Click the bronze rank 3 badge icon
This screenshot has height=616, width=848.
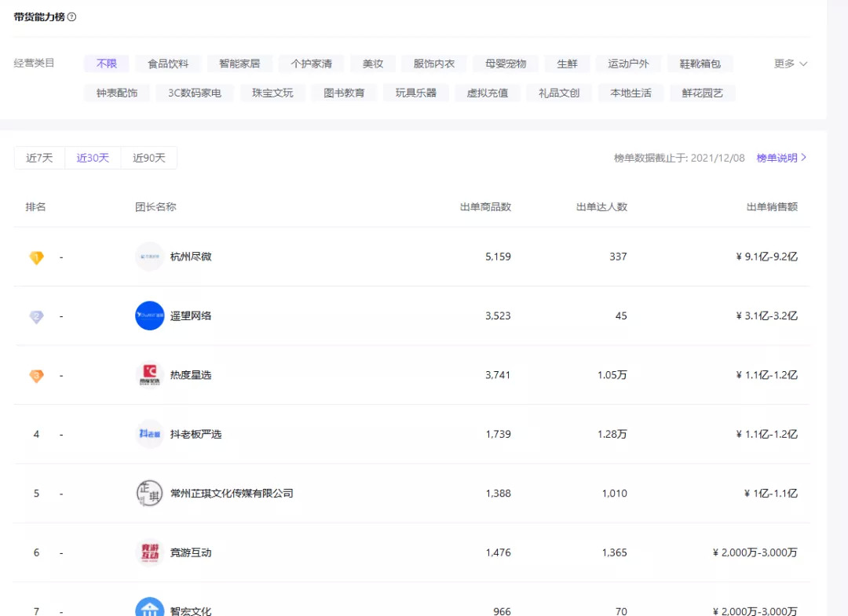tap(36, 376)
